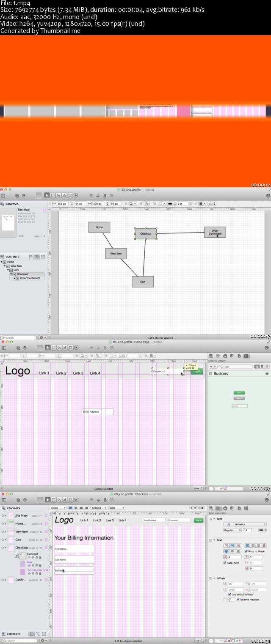Image resolution: width=271 pixels, height=644 pixels.
Task: Open the Styles dropdown in 08_end.graffle
Action: (x=58, y=508)
